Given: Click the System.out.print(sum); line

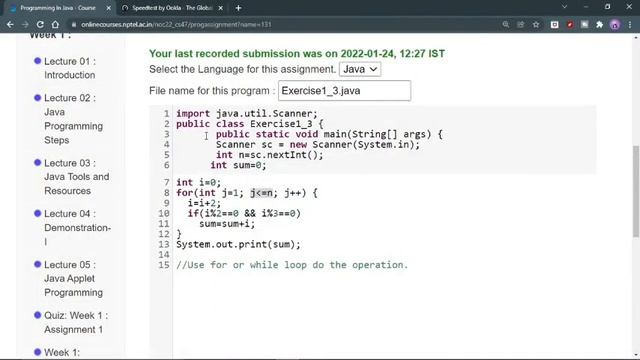Looking at the screenshot, I should pos(238,244).
